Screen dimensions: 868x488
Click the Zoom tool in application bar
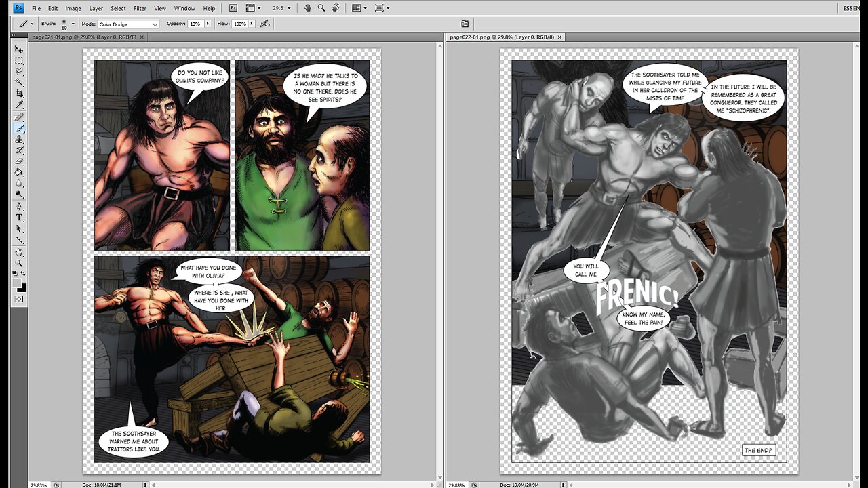[321, 8]
